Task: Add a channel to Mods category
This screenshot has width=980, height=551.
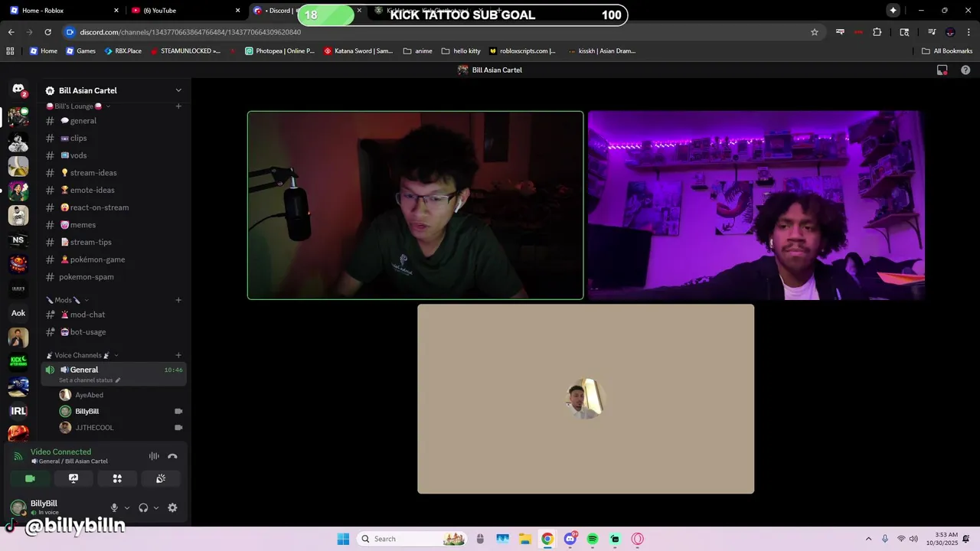Action: click(178, 300)
